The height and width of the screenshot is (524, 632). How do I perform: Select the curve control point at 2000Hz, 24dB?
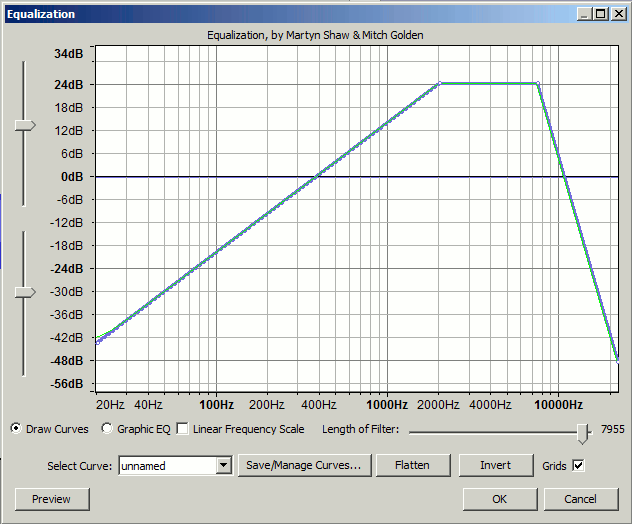click(x=439, y=84)
